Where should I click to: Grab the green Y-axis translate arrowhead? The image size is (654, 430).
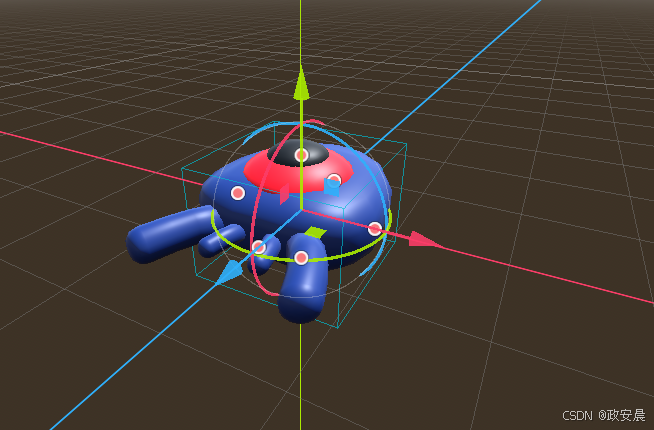point(301,83)
